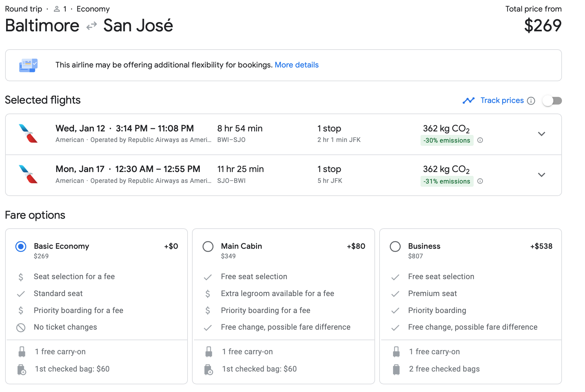
Task: Click the Premium seat text
Action: click(x=432, y=294)
